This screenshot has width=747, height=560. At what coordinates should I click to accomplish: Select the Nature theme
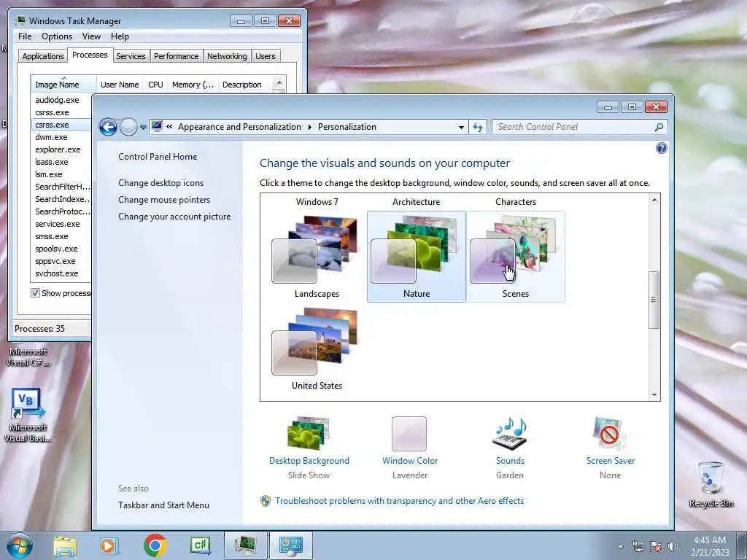[x=417, y=256]
